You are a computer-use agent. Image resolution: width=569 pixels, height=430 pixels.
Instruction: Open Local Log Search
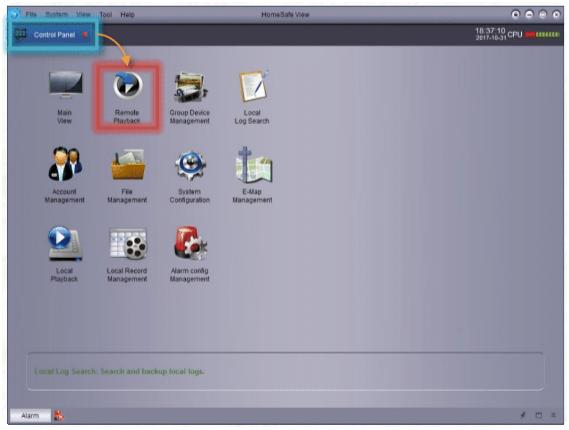click(x=253, y=86)
